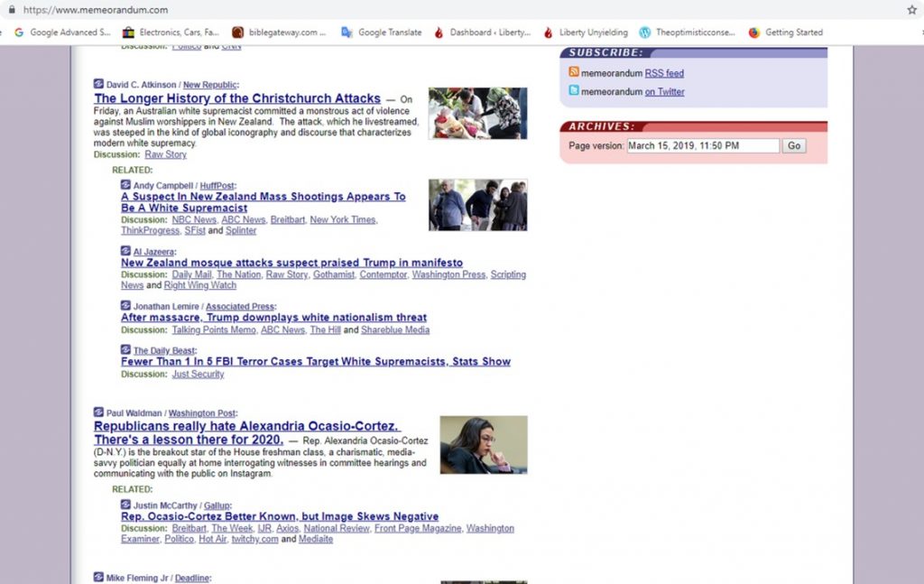Open the Dashboard Liberty bookmark
Viewport: 924px width, 584px height.
click(x=482, y=32)
